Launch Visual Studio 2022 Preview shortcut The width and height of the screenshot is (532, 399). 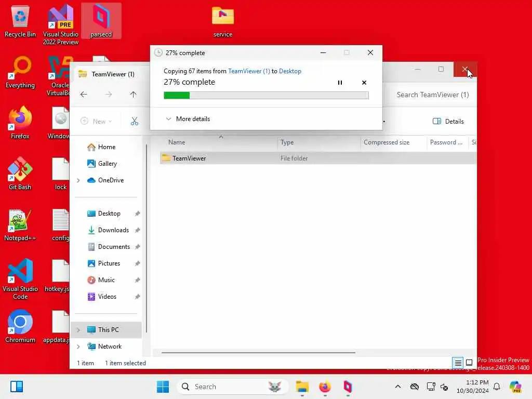(61, 24)
